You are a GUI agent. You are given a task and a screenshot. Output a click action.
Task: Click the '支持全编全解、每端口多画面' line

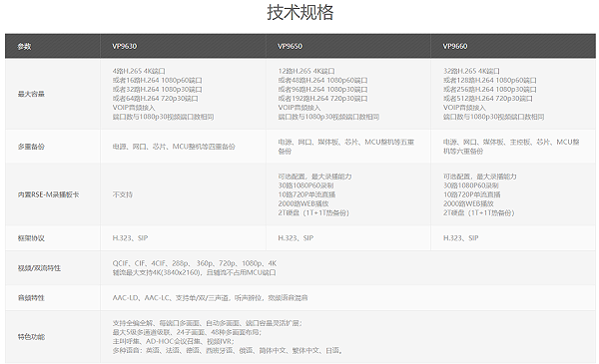(x=207, y=323)
